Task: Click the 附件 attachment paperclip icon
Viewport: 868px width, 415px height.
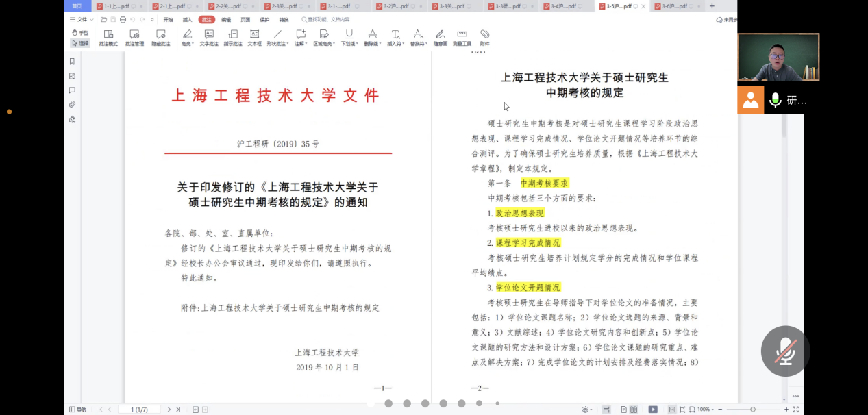Action: click(484, 37)
